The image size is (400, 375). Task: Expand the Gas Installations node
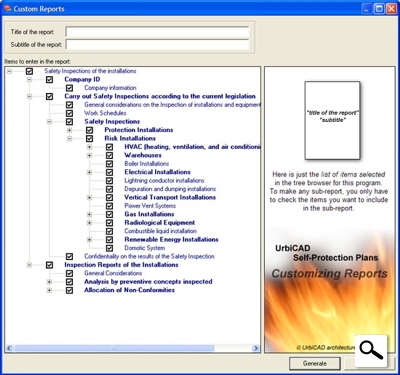[x=89, y=214]
